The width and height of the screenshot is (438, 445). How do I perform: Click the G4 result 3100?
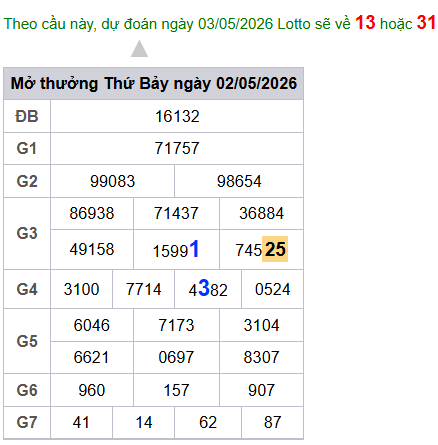81,289
